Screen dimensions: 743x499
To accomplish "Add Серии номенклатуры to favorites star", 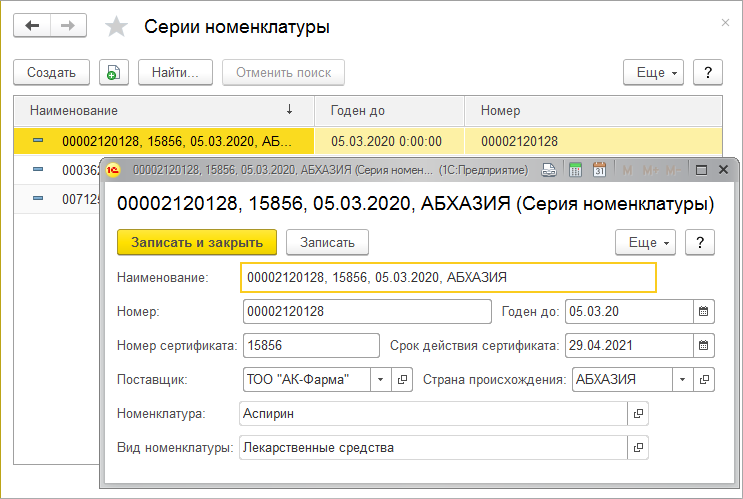I will (117, 27).
